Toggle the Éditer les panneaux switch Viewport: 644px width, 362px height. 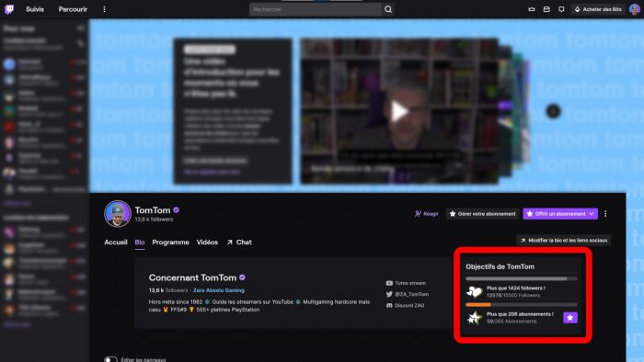(x=110, y=359)
